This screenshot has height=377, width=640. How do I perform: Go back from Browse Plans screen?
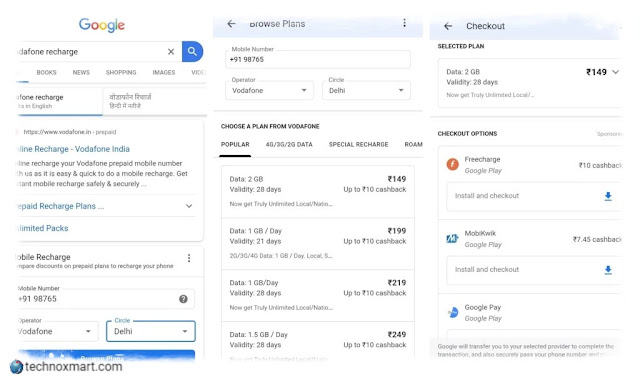pyautogui.click(x=231, y=24)
